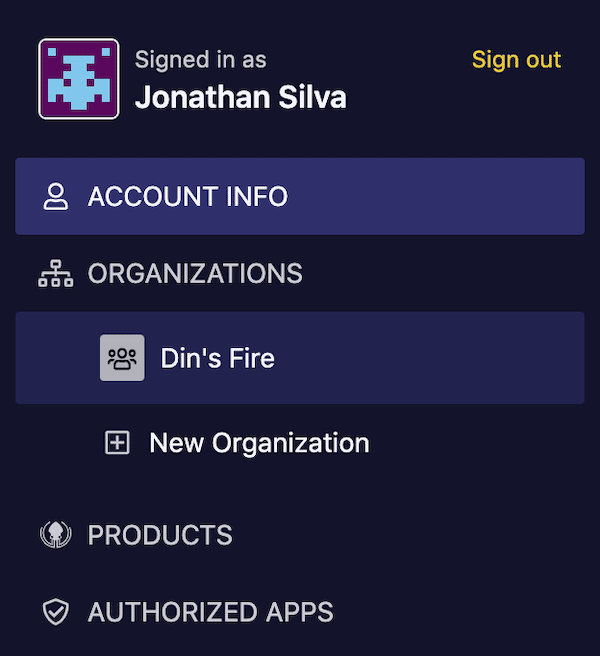This screenshot has width=600, height=656.
Task: Open the AUTHORIZED APPS label text
Action: 210,612
